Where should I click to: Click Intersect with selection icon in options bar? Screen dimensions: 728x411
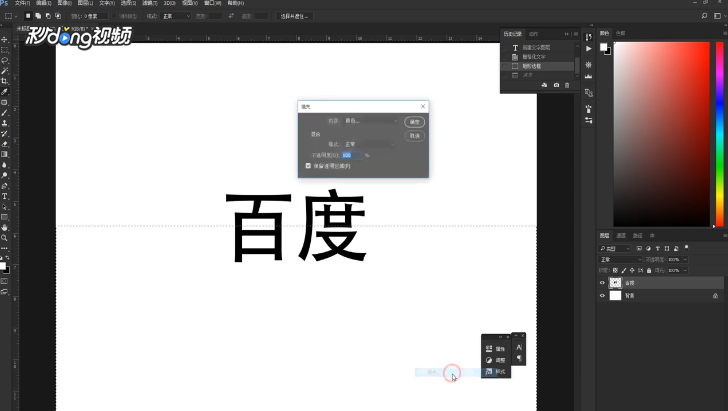point(58,16)
